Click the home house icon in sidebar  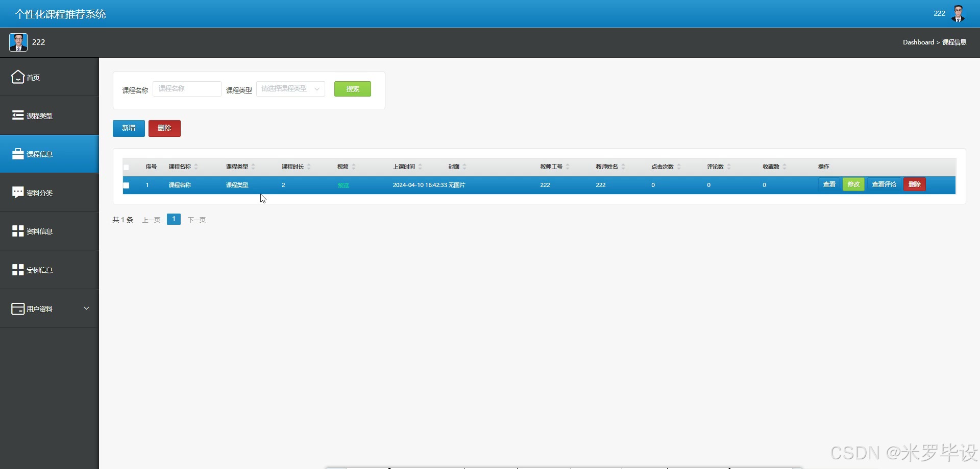point(18,77)
